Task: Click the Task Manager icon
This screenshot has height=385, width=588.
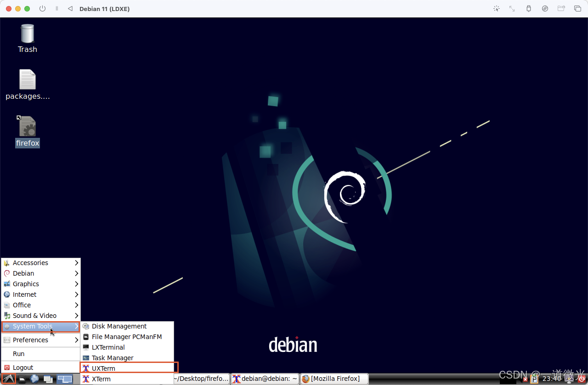Action: coord(86,358)
